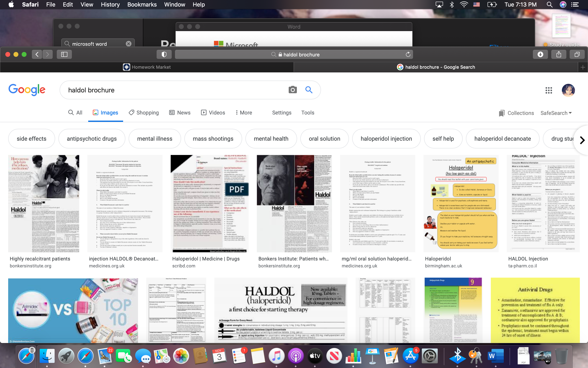Switch to the Homework Market tab
The height and width of the screenshot is (368, 588).
147,67
